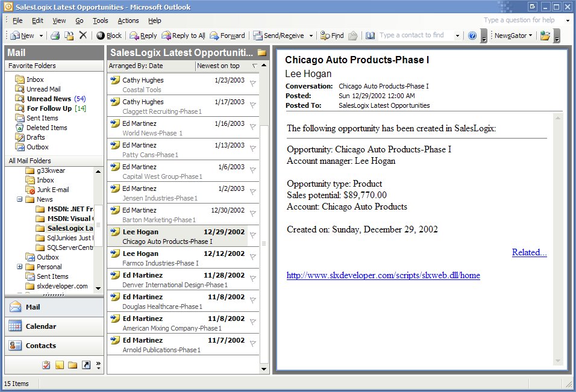Click message list scroll down arrow

[x=264, y=369]
